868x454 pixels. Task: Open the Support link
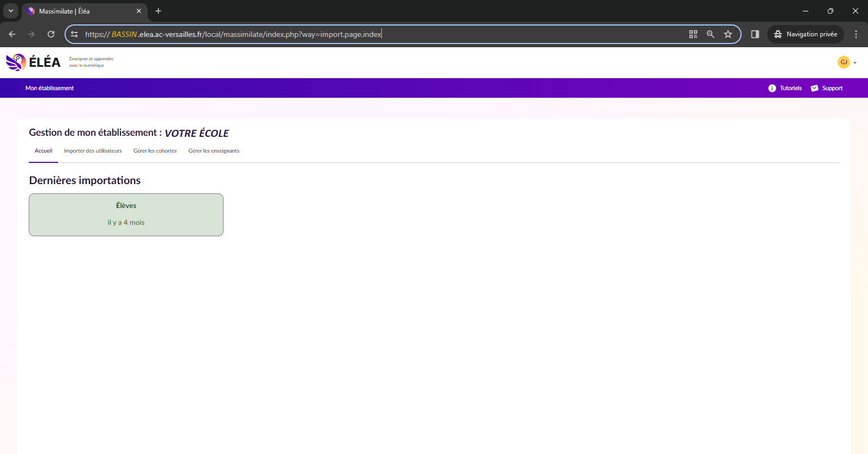832,88
